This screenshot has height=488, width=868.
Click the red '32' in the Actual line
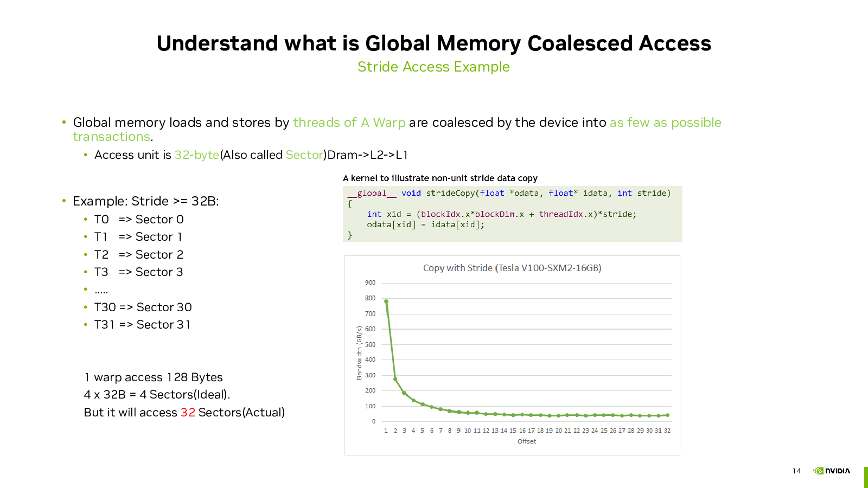[188, 413]
